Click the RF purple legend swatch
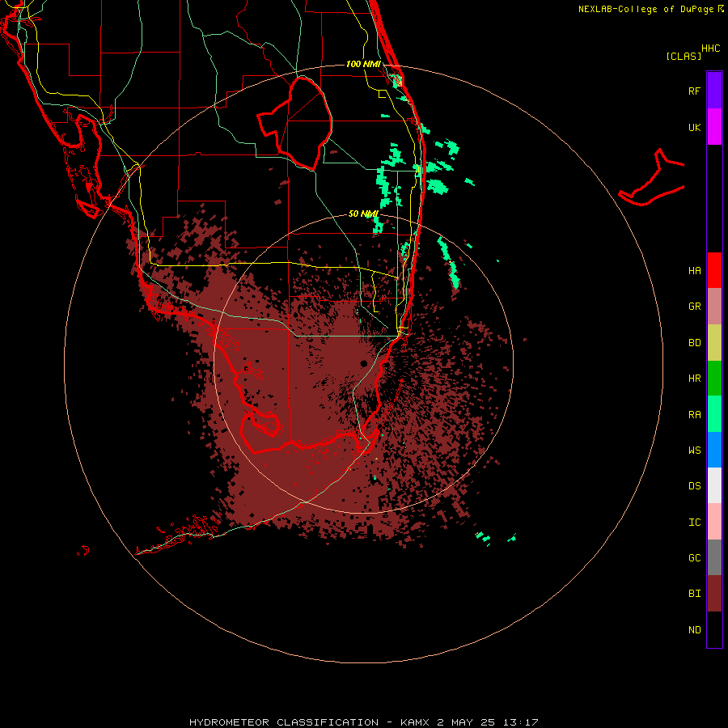The image size is (728, 728). [714, 90]
